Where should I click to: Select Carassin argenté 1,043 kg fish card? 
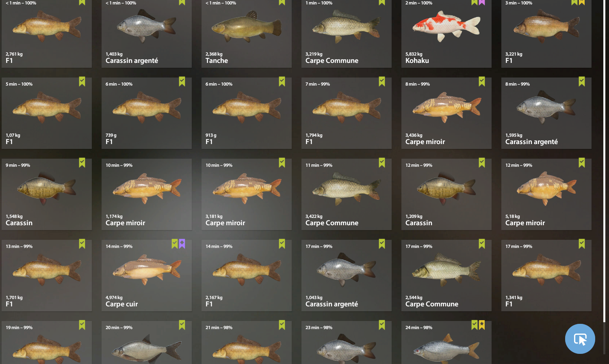347,276
